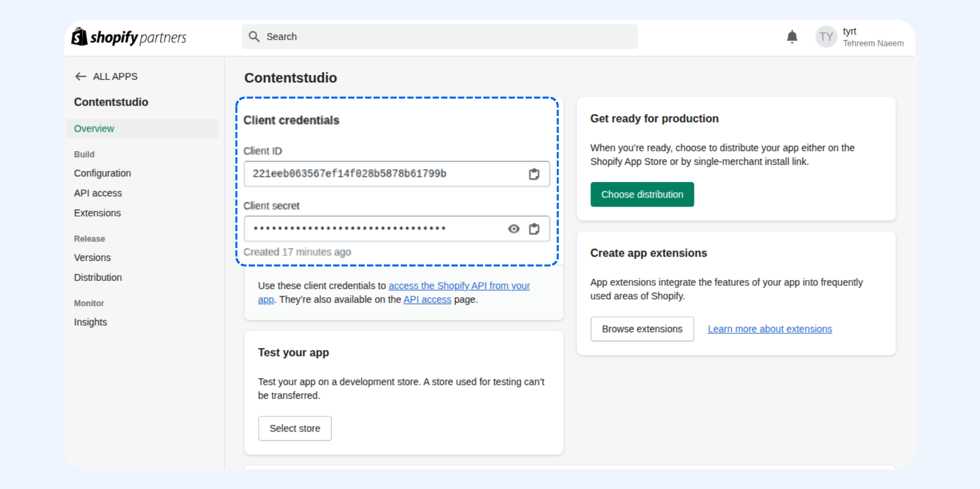Click the Client ID value field

(x=397, y=174)
